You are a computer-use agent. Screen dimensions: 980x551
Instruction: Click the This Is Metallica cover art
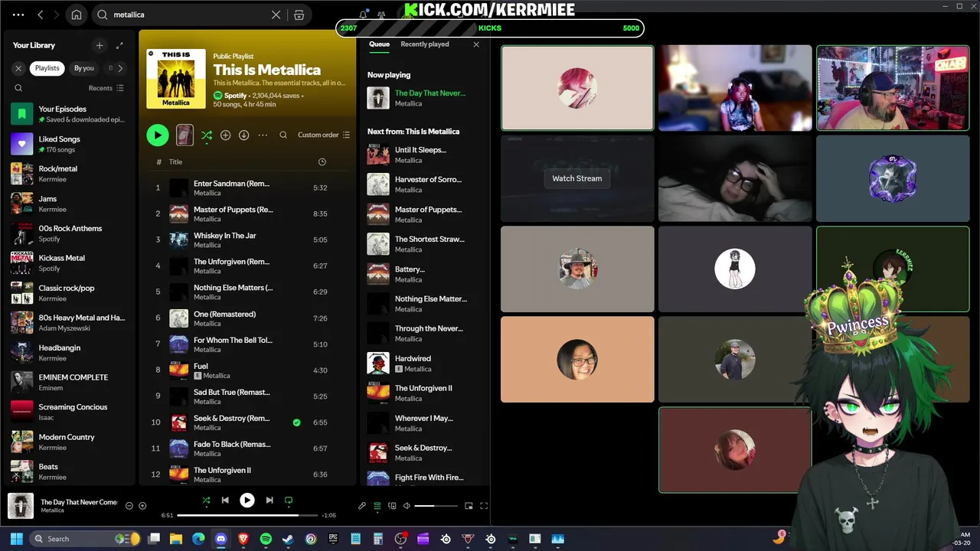click(176, 79)
